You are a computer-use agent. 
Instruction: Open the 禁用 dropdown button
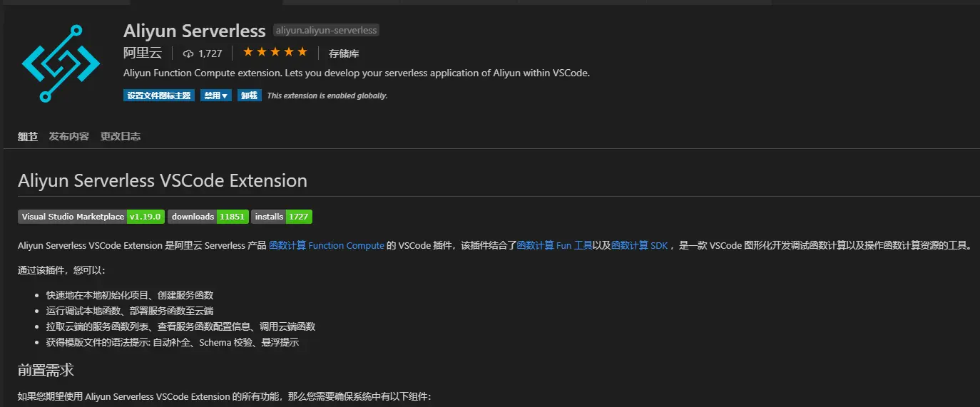[x=216, y=96]
